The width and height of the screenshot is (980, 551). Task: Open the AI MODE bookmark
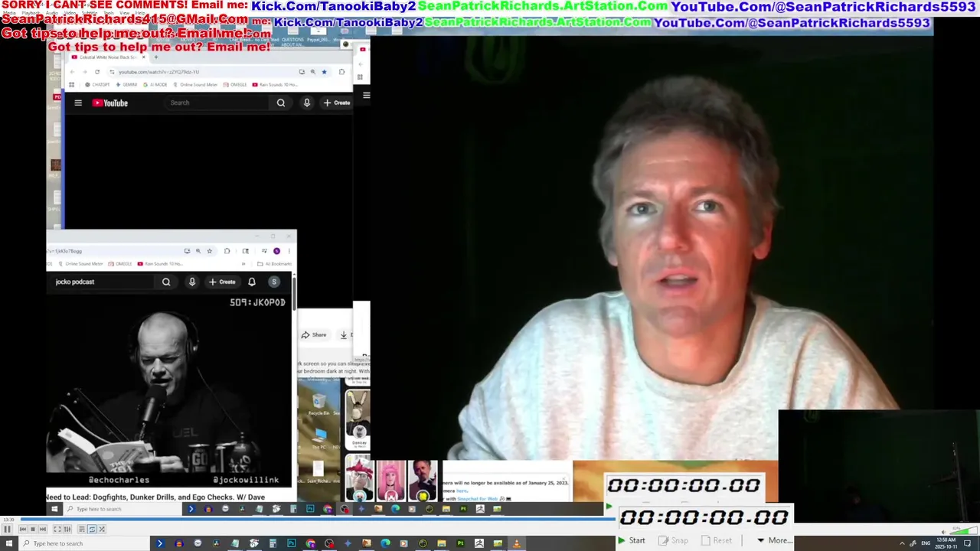pyautogui.click(x=155, y=85)
